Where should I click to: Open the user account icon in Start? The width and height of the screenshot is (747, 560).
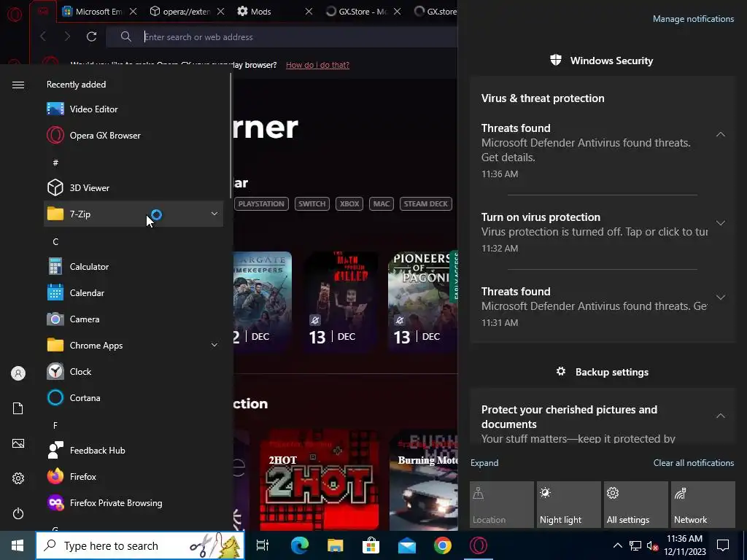(x=18, y=373)
